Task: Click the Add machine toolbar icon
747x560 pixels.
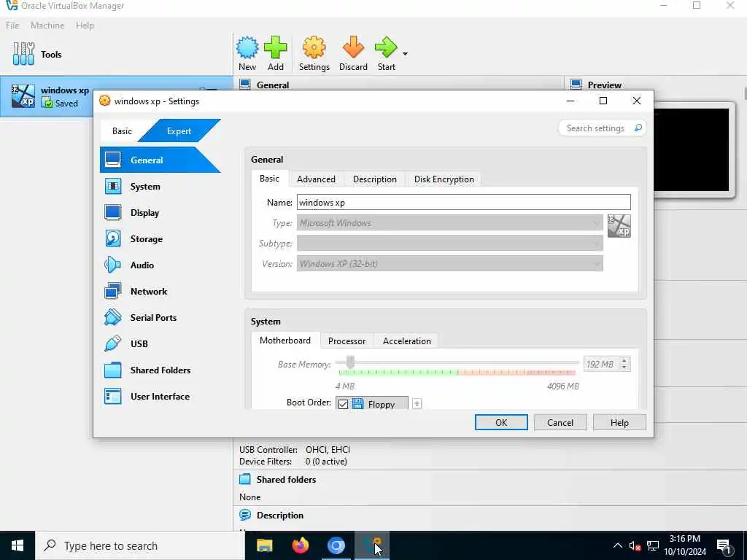Action: 275,47
